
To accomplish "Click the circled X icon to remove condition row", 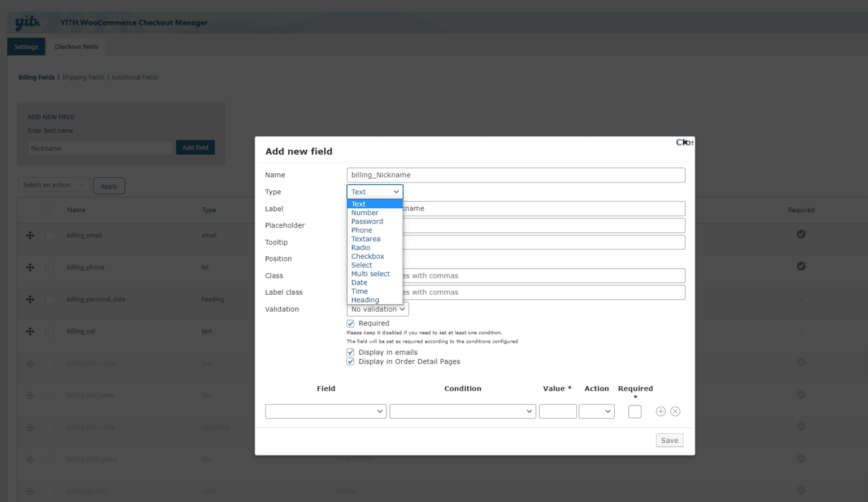I will [x=675, y=411].
